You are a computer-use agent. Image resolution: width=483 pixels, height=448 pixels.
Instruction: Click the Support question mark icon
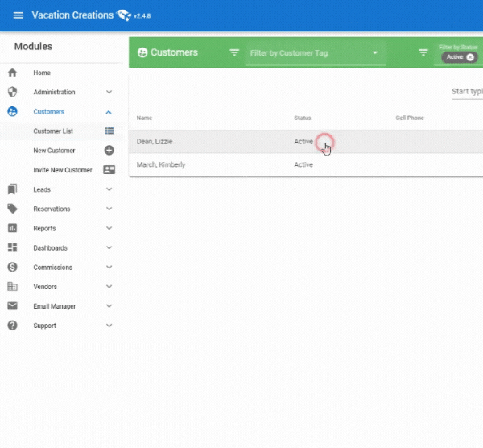[12, 326]
